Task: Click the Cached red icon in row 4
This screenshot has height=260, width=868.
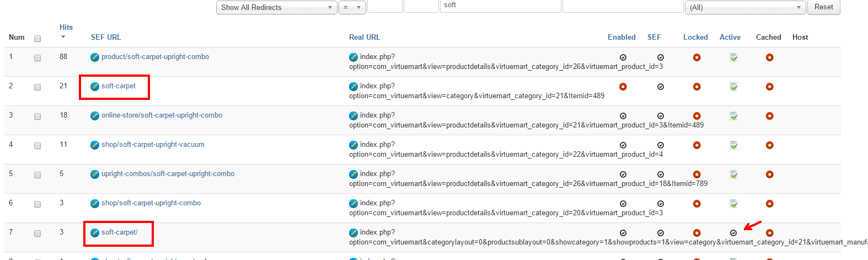Action: 769,145
